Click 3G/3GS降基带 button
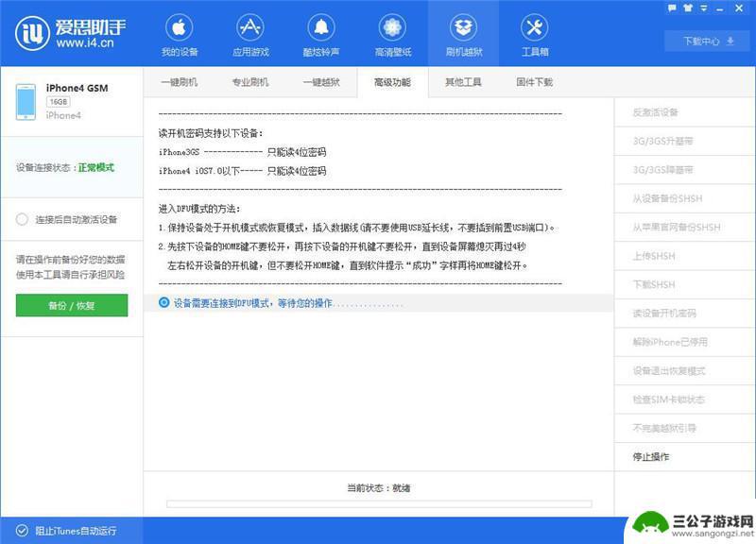756x544 pixels. (x=684, y=170)
